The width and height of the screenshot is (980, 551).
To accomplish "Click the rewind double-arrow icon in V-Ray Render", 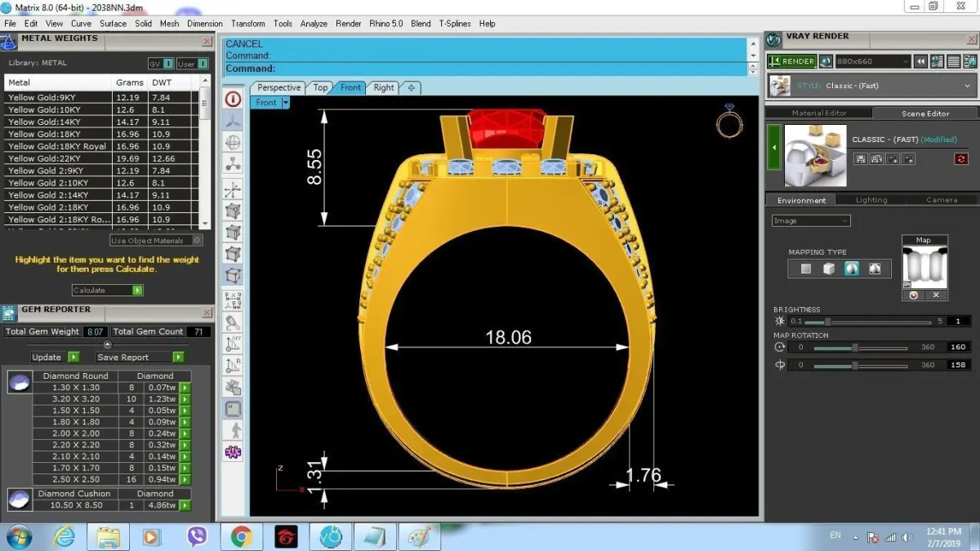I will click(x=920, y=61).
